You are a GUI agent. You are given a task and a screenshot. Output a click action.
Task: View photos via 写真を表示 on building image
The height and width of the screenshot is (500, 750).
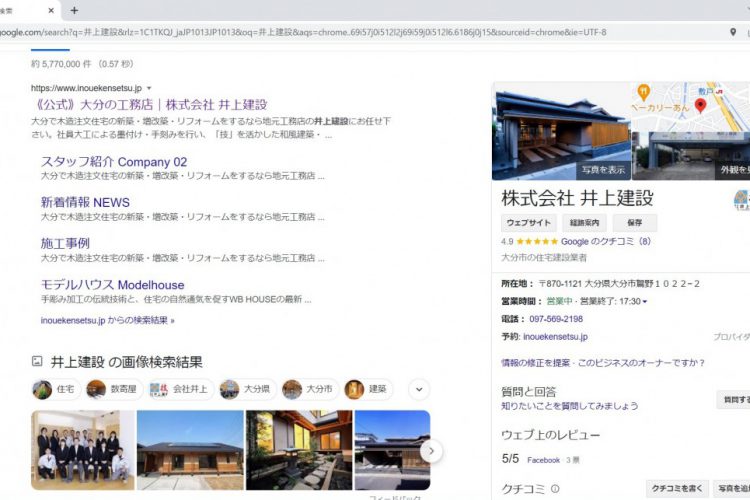click(604, 169)
